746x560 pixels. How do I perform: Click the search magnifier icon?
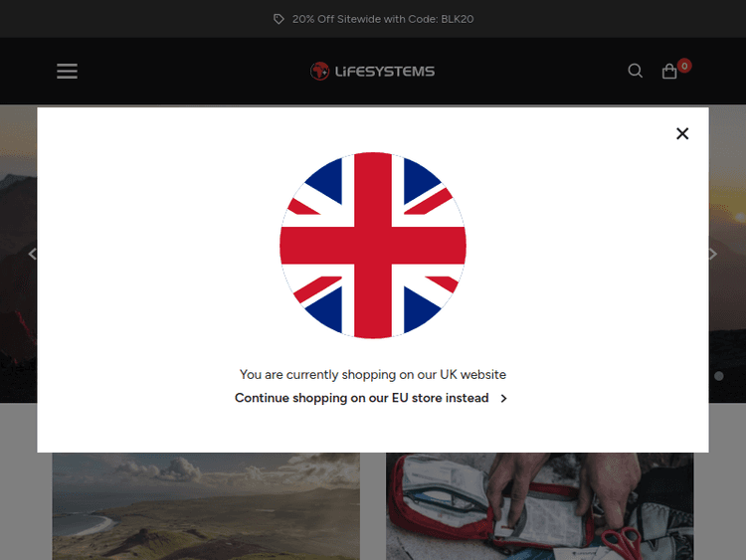pos(636,71)
